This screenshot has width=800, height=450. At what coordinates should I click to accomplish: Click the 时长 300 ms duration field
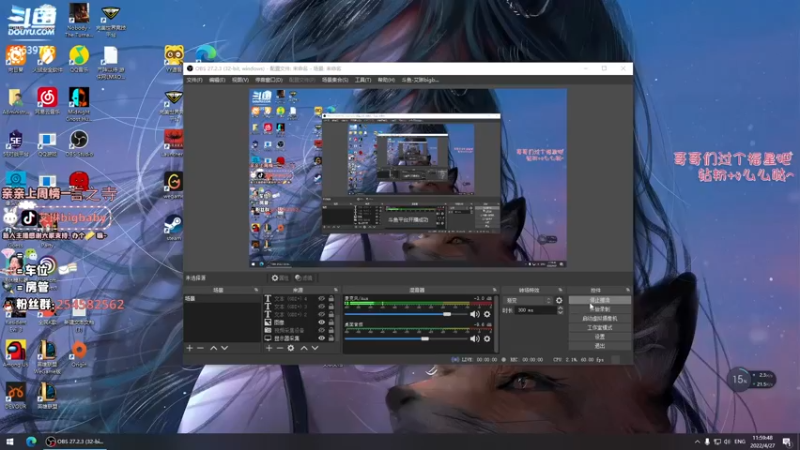(536, 310)
